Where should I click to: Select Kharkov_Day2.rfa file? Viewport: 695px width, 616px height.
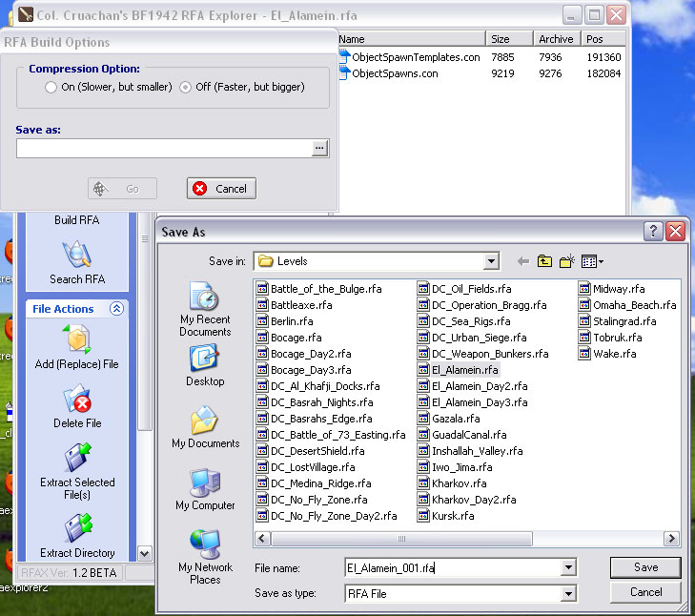(467, 500)
